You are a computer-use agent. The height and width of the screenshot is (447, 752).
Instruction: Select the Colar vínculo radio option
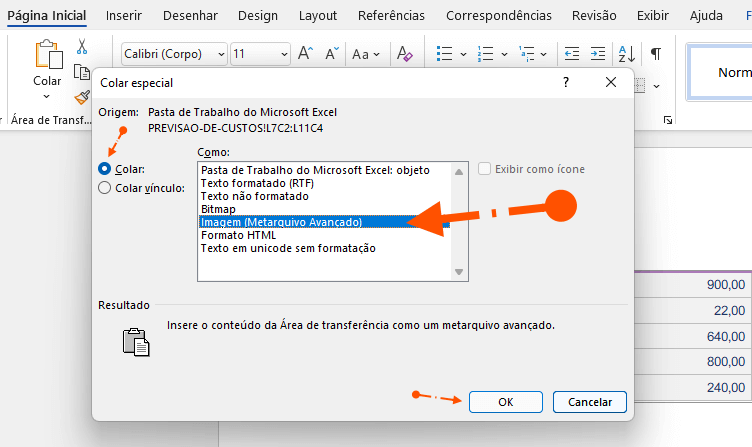[105, 187]
